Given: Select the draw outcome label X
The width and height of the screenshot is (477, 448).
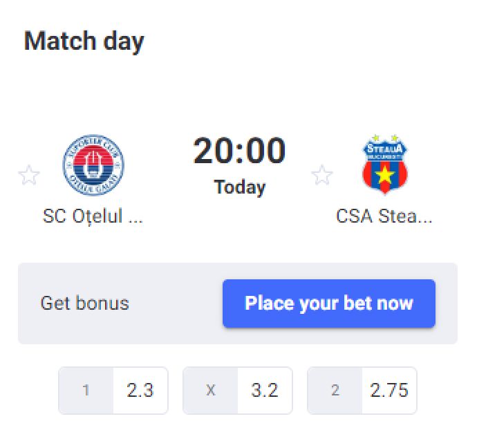Looking at the screenshot, I should (x=211, y=390).
